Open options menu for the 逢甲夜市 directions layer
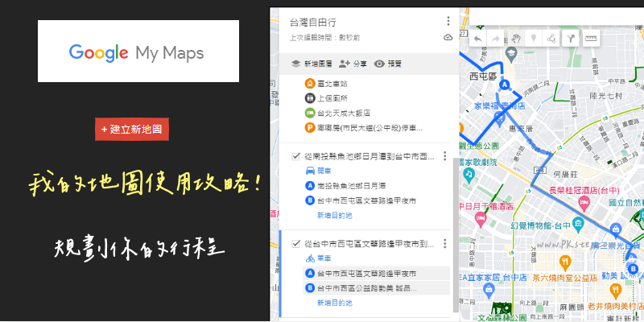The width and height of the screenshot is (644, 322). point(444,244)
